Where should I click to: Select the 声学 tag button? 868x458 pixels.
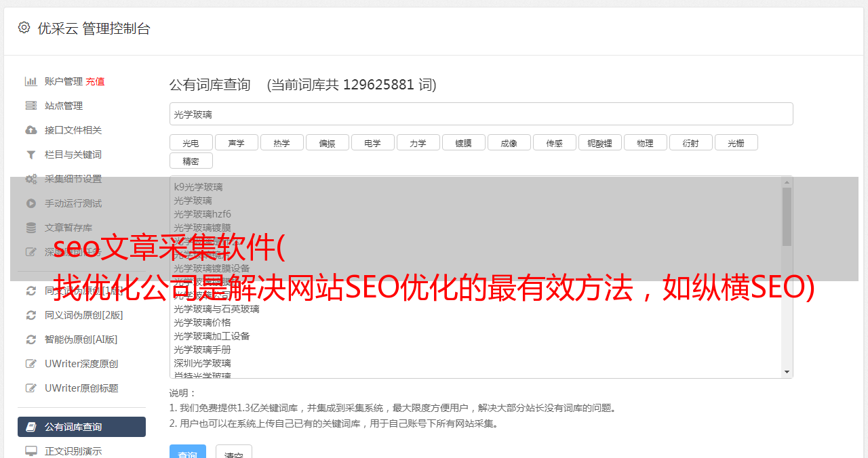click(x=236, y=143)
